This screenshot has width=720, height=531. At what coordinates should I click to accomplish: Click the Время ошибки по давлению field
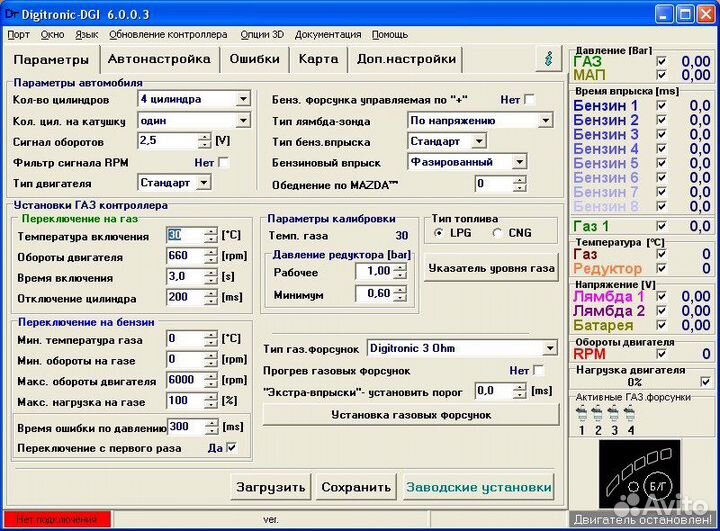coord(186,427)
